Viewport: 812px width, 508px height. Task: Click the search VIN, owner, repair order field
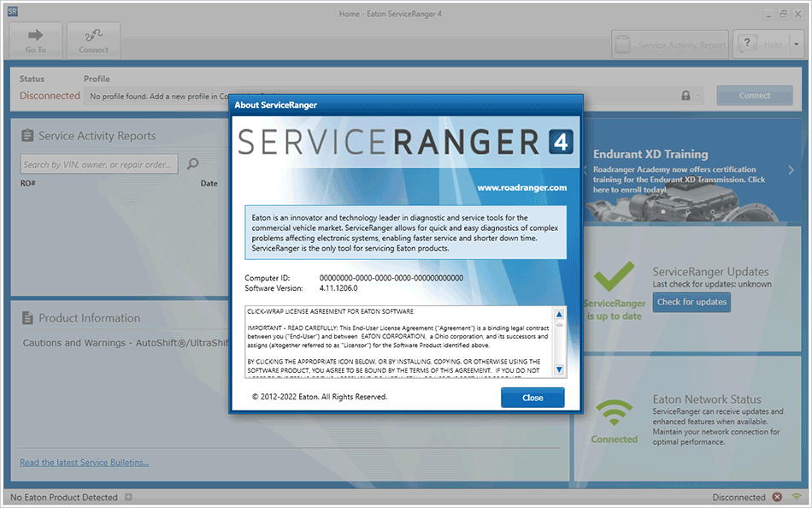point(99,164)
